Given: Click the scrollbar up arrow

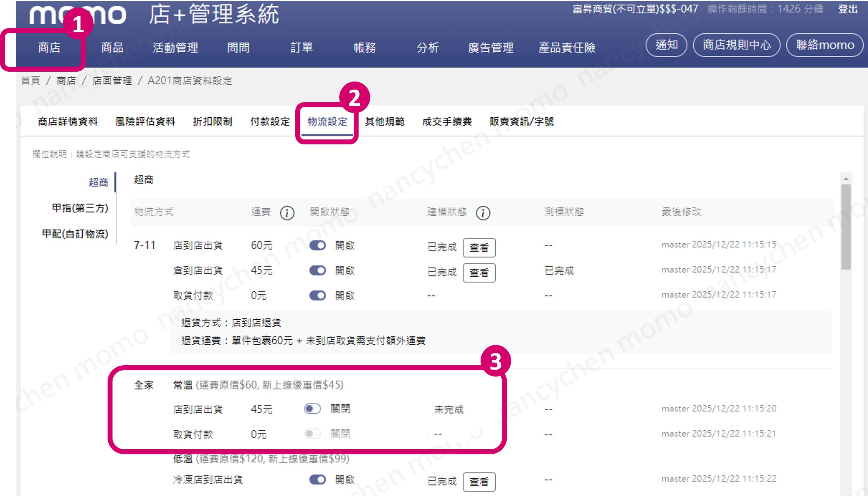Looking at the screenshot, I should 846,179.
